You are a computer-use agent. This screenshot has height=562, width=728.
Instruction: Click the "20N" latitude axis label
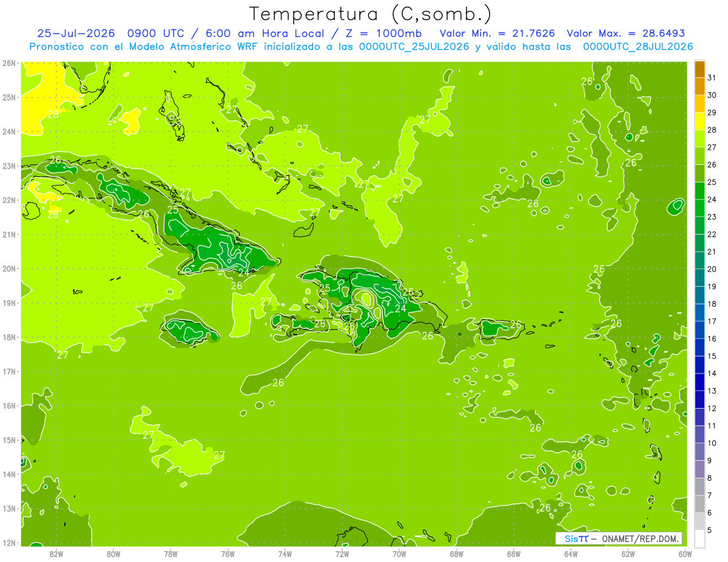pos(8,269)
